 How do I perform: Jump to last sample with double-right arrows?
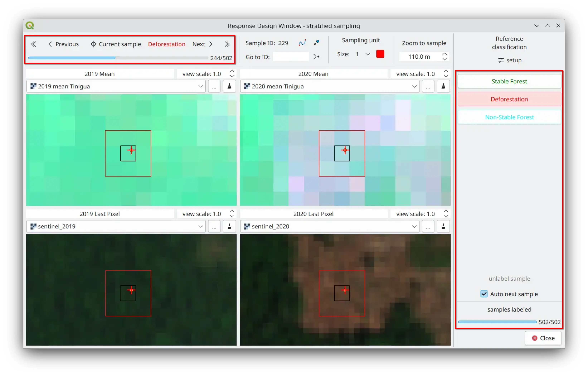(x=227, y=44)
